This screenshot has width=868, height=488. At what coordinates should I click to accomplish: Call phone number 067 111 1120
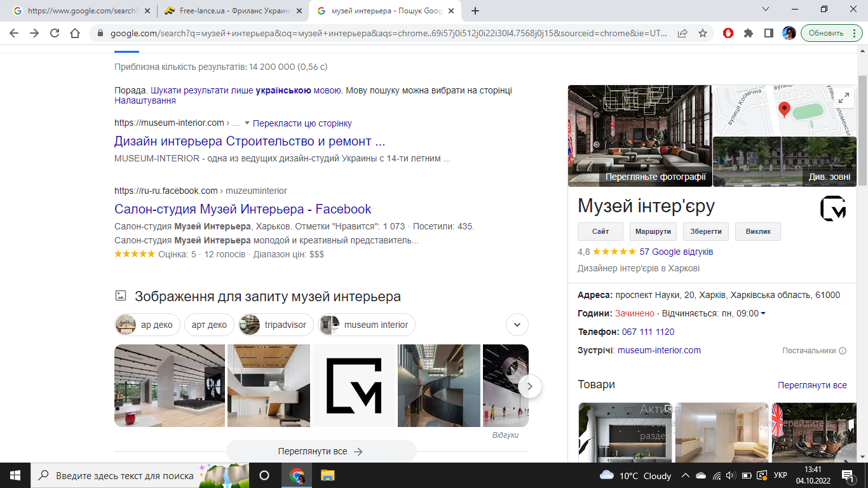pos(648,332)
